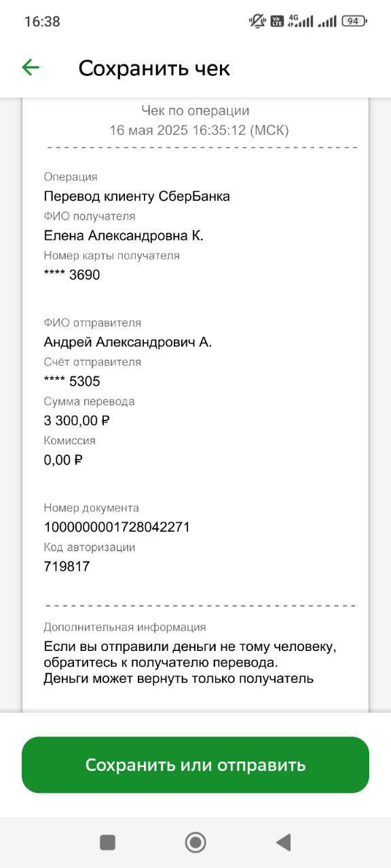Tap recipient name Елена Александровна К.

coord(124,235)
